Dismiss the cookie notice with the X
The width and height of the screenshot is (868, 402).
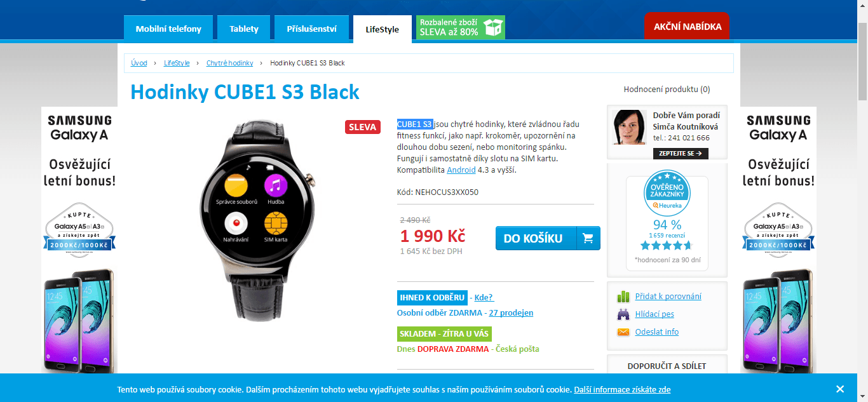pyautogui.click(x=840, y=389)
